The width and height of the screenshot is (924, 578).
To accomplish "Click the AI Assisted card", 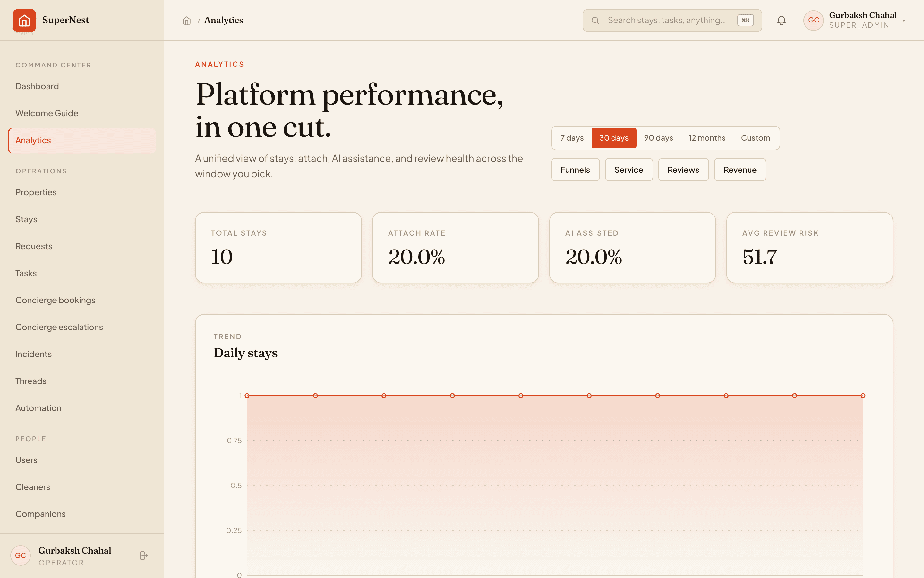I will (632, 248).
